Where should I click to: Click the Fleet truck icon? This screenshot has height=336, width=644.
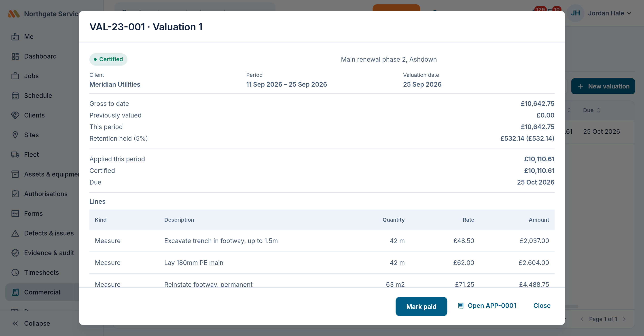click(15, 155)
